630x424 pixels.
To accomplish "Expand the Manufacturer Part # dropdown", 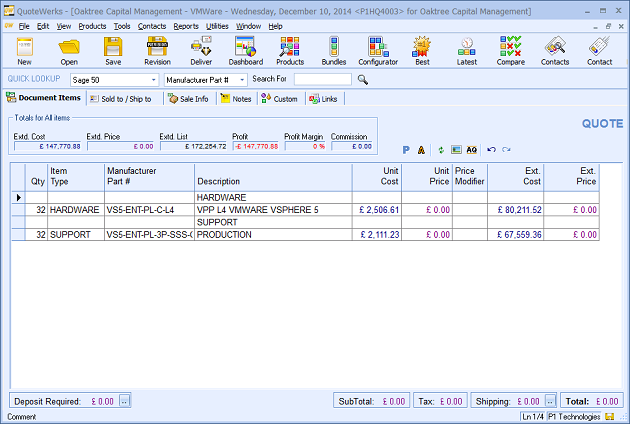I will 241,79.
